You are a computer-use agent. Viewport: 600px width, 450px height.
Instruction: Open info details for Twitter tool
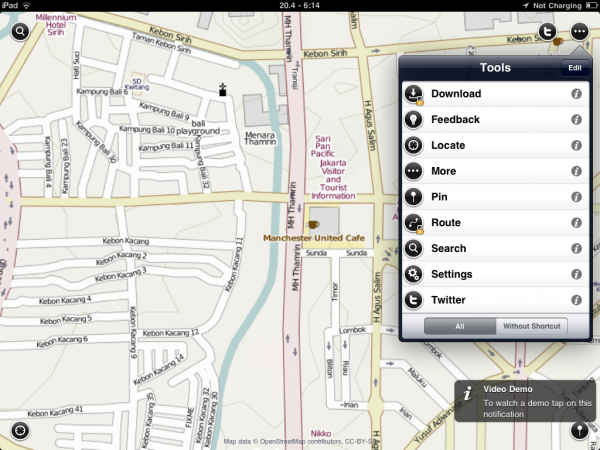click(576, 300)
